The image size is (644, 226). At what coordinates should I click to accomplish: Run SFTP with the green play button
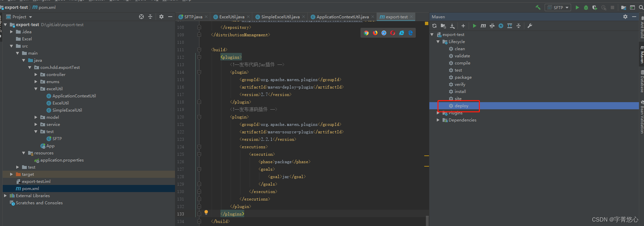577,7
